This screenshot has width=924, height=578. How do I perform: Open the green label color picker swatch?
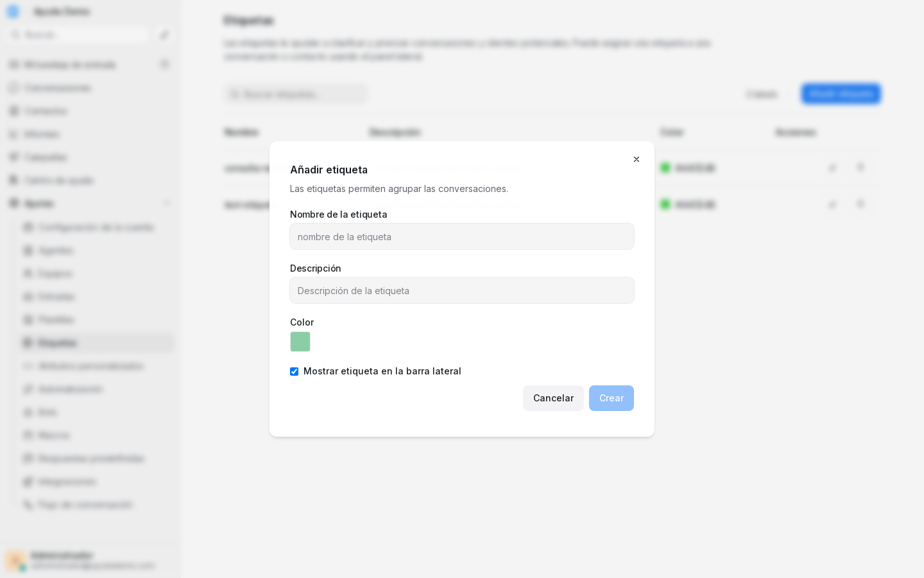(x=300, y=342)
